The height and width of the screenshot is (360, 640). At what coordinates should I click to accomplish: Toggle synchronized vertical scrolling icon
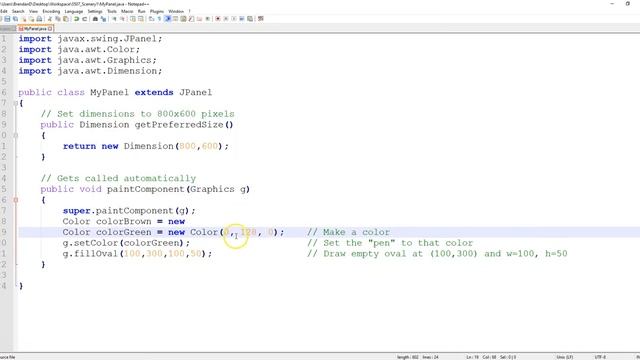tap(132, 19)
